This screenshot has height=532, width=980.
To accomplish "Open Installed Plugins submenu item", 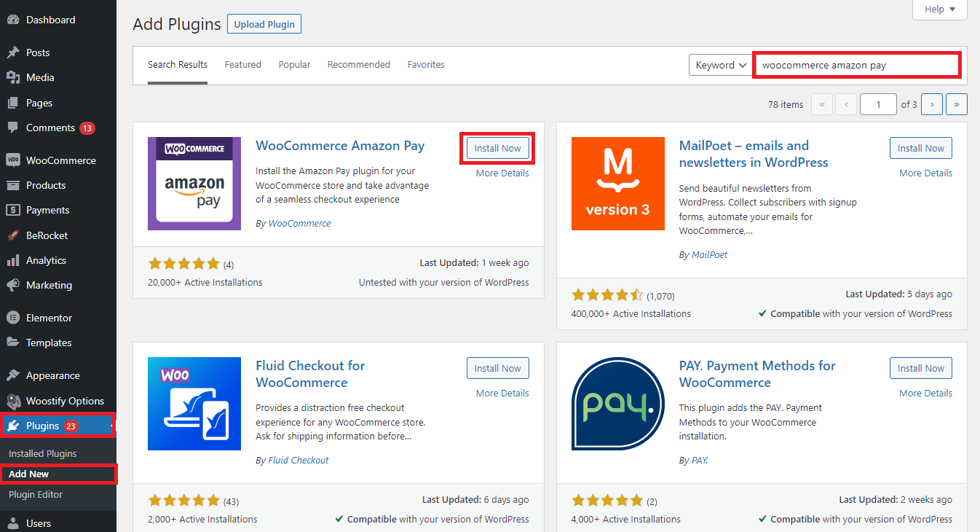I will pos(42,453).
